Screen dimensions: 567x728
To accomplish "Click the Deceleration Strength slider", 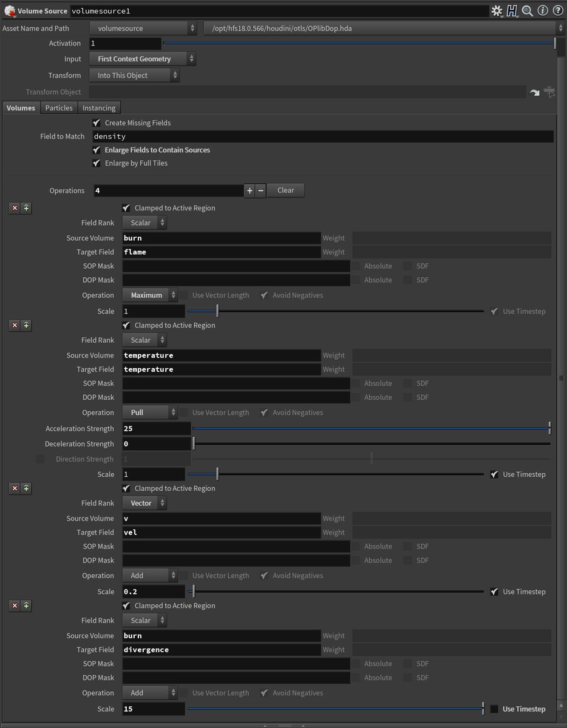I will (372, 444).
